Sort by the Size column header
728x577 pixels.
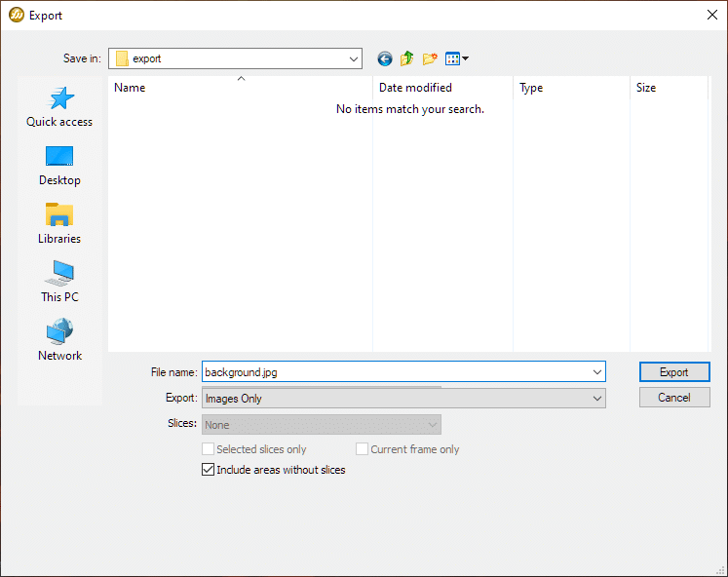point(669,88)
